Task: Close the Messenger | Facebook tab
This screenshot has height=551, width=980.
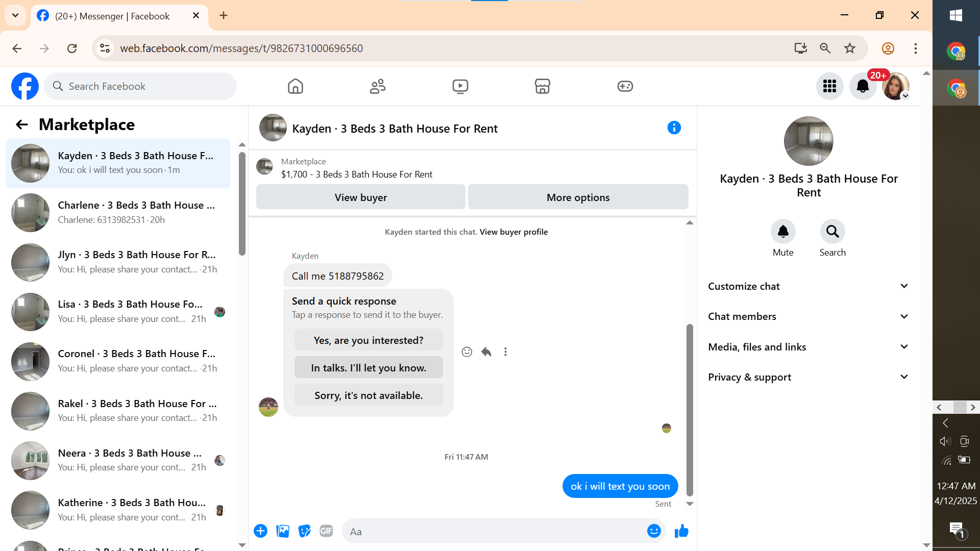Action: 196,16
